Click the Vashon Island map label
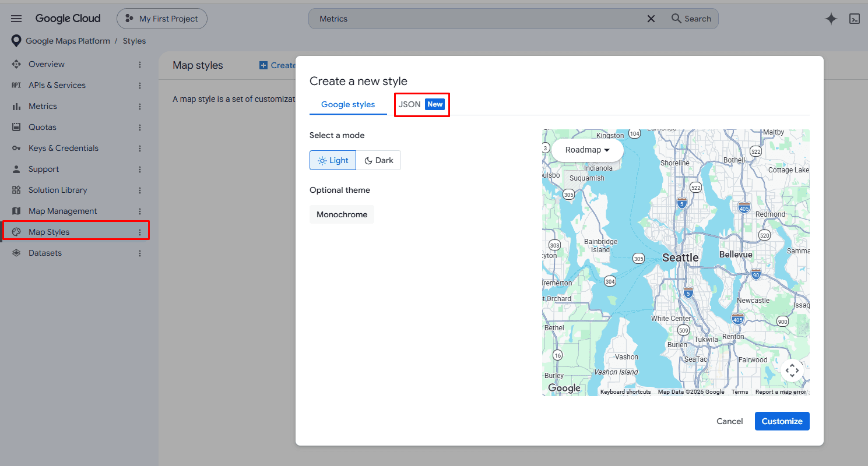This screenshot has width=868, height=466. click(617, 372)
